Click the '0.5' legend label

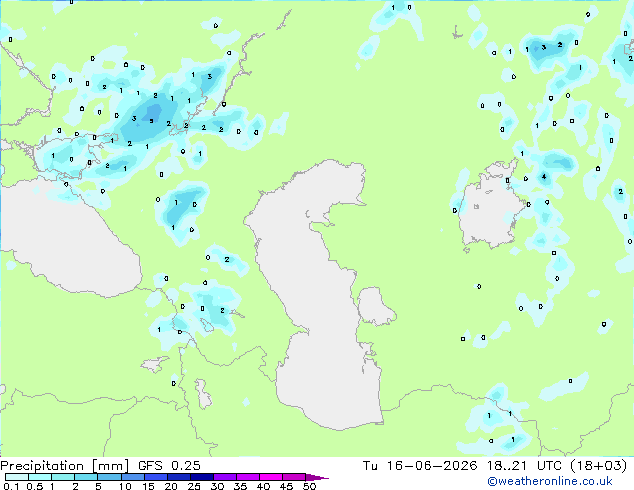pyautogui.click(x=34, y=486)
